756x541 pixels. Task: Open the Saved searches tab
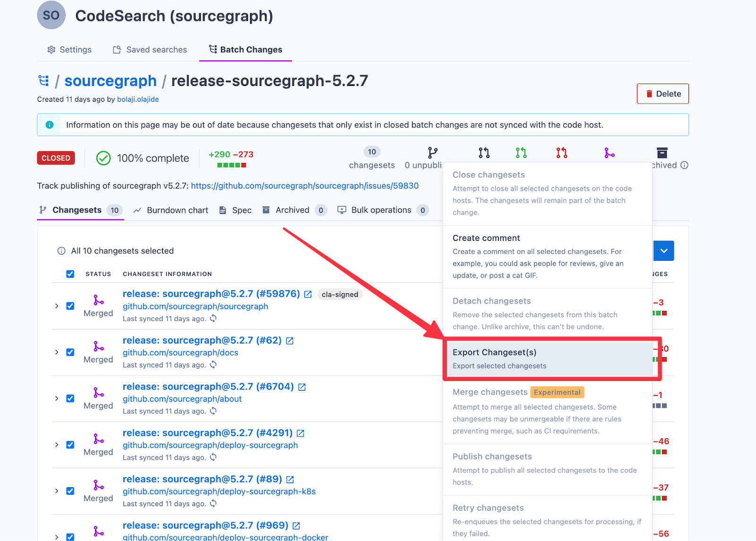click(x=150, y=50)
